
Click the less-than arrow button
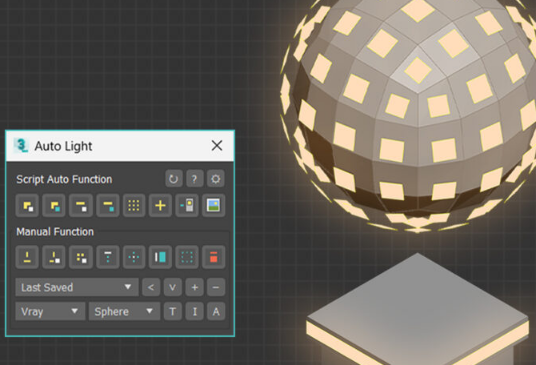(x=151, y=287)
